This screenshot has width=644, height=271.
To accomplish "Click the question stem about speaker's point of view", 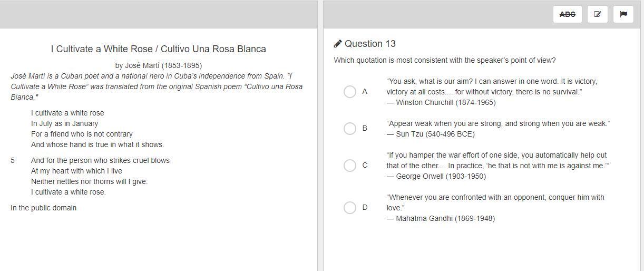I will click(x=444, y=60).
